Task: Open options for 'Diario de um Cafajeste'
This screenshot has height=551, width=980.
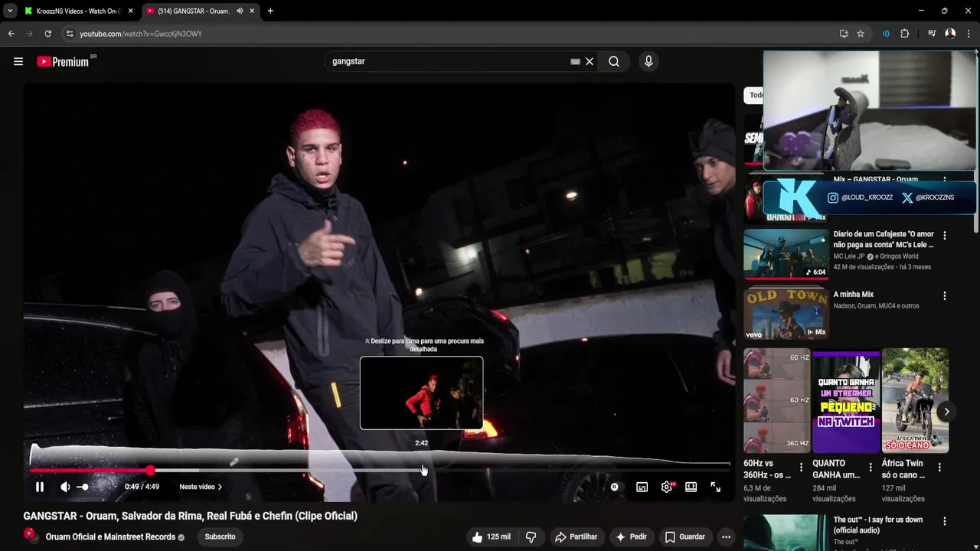Action: coord(945,236)
